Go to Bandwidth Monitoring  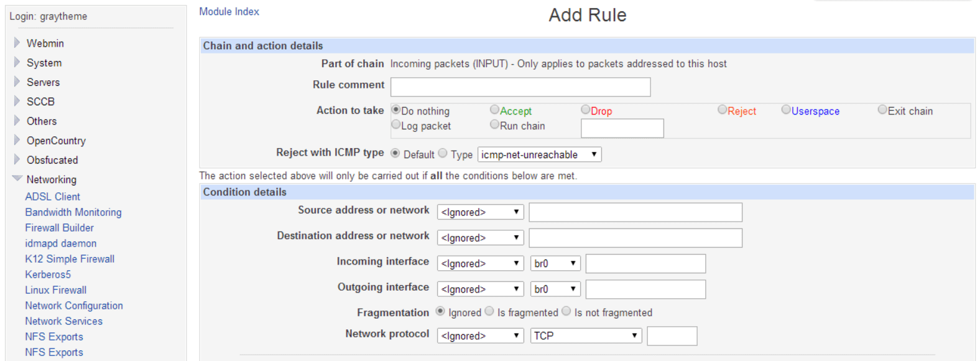[x=73, y=212]
